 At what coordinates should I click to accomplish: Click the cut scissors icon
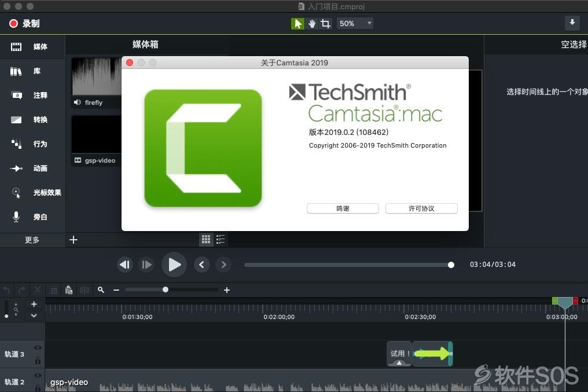click(38, 290)
